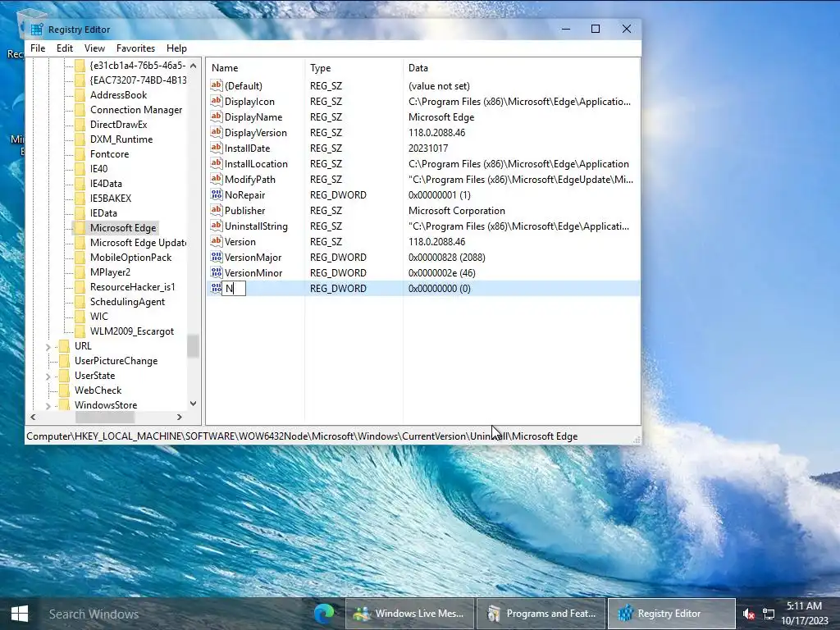Click the folder icon beside AddressBook
This screenshot has height=630, width=840.
[80, 95]
